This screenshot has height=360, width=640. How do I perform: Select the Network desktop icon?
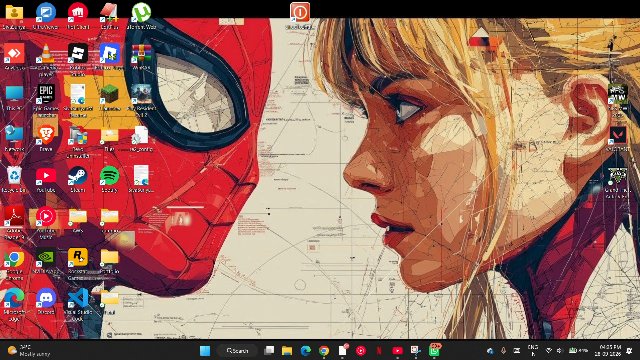[14, 135]
